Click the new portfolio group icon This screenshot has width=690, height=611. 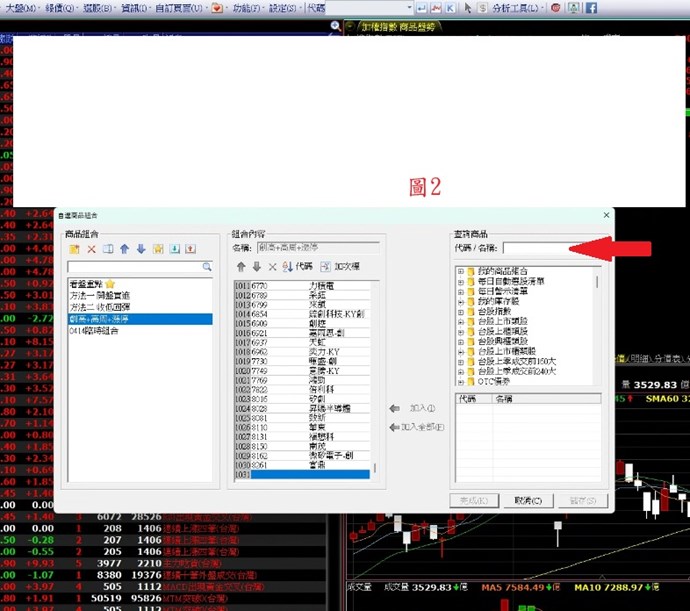(x=74, y=249)
